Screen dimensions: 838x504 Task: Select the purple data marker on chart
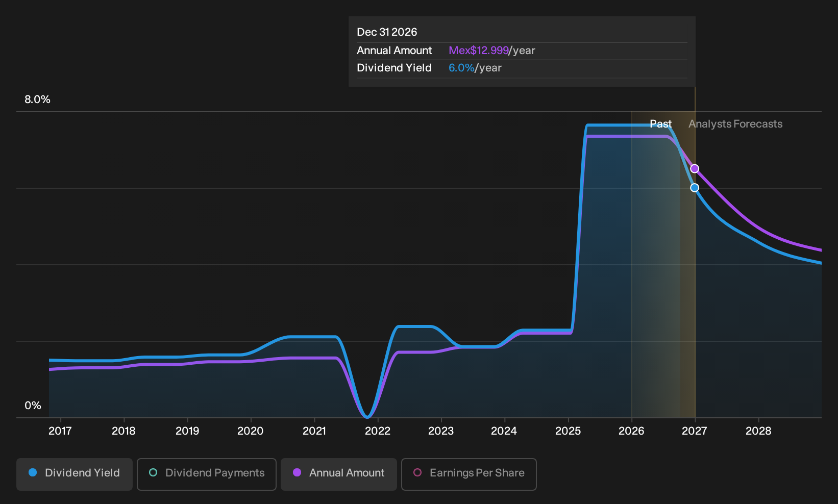695,169
